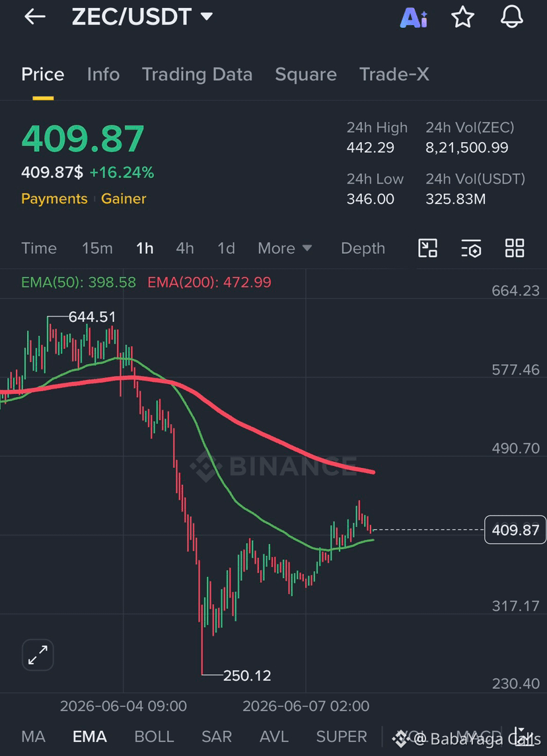Click the 24h Vol(ZEC) value 8,21,500.99
Screen dimensions: 547x756
[466, 147]
